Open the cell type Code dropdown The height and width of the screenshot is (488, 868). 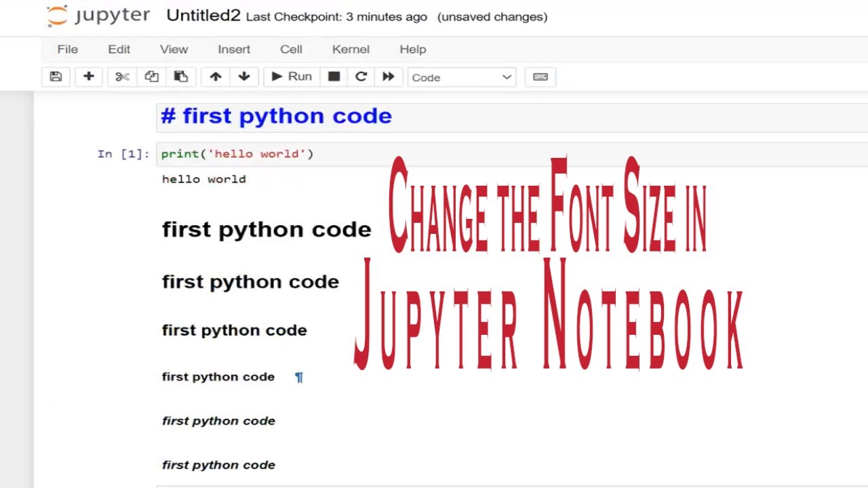click(x=462, y=77)
